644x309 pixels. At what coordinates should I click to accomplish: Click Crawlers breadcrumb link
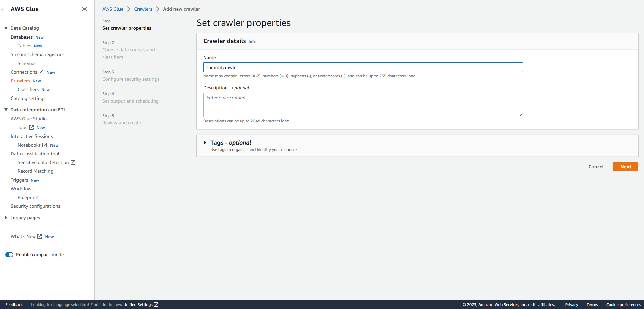click(143, 9)
